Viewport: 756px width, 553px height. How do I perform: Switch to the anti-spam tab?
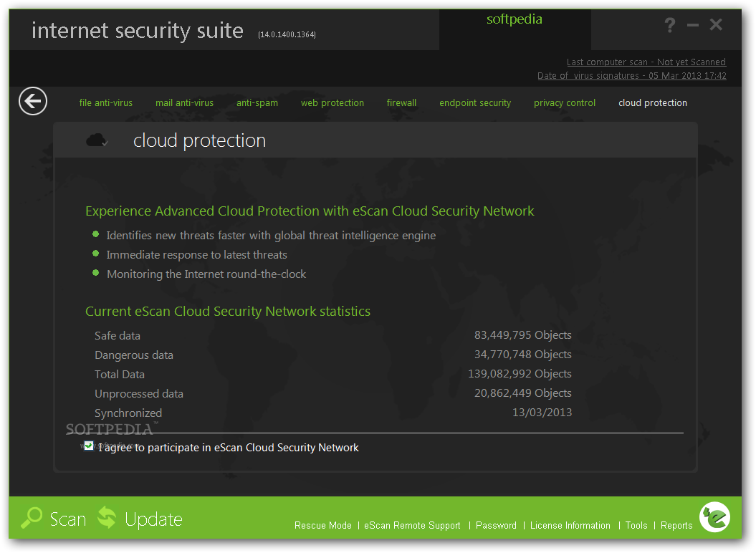pyautogui.click(x=257, y=102)
